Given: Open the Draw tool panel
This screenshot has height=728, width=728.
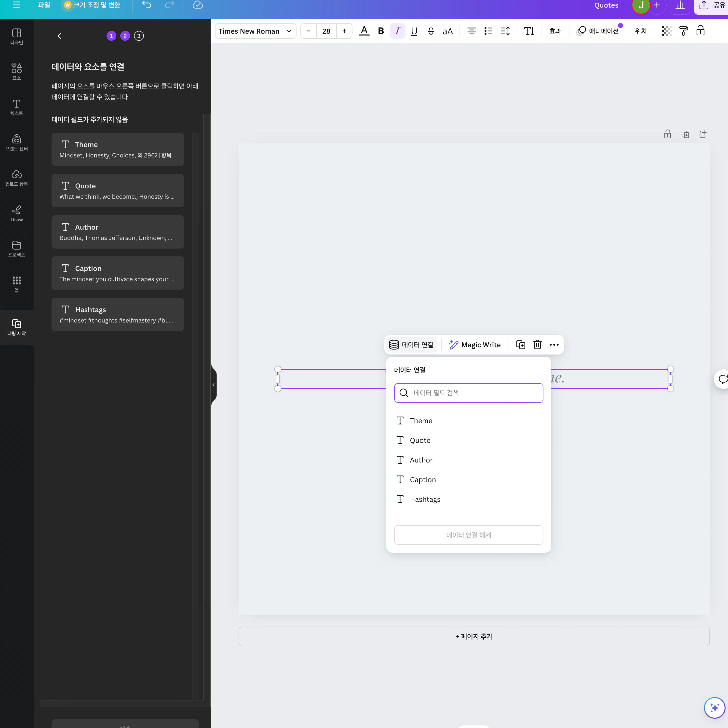Looking at the screenshot, I should 17,213.
